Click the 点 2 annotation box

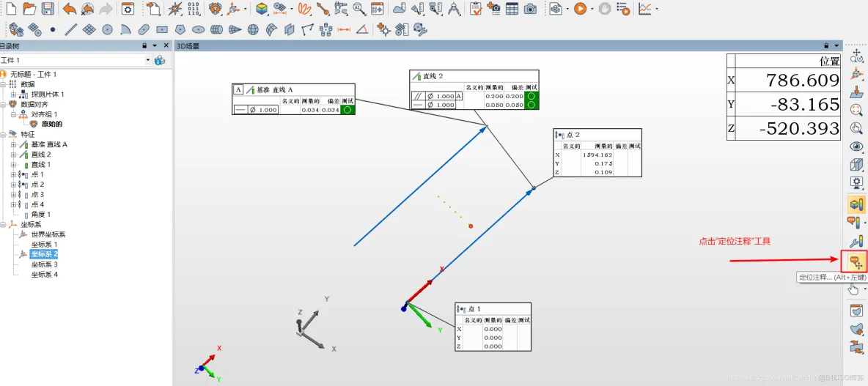[598, 152]
